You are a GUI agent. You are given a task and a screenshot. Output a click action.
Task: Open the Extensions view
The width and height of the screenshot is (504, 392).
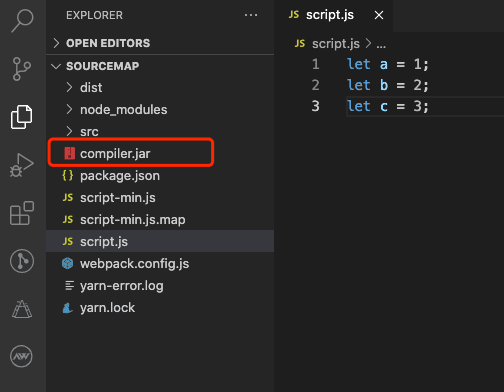tap(22, 213)
